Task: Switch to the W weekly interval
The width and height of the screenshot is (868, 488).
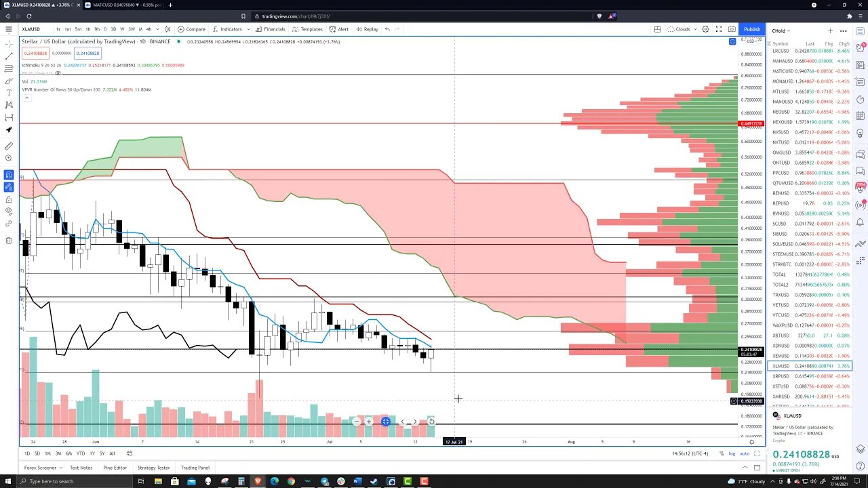Action: click(122, 29)
